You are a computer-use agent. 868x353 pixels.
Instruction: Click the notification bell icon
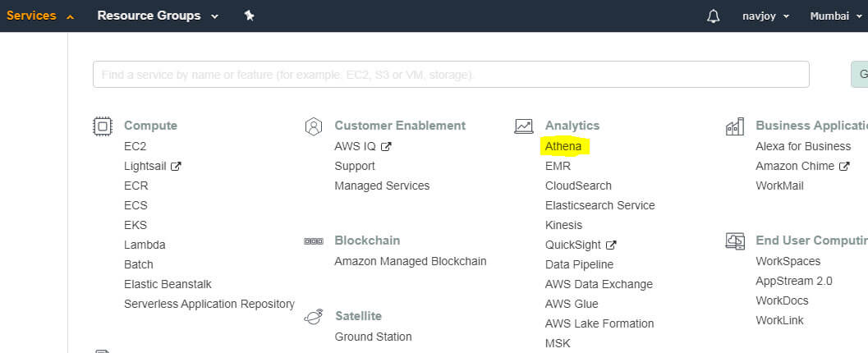[713, 16]
